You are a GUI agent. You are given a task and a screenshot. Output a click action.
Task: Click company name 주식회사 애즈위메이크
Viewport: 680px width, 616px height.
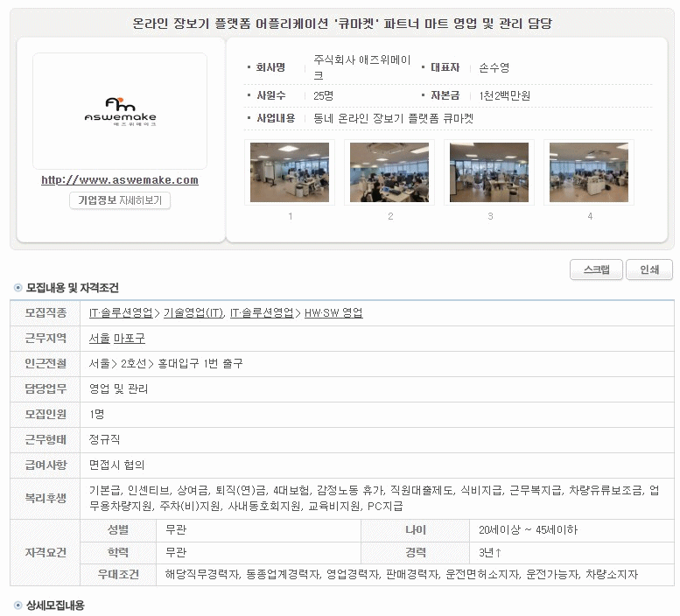click(x=362, y=67)
